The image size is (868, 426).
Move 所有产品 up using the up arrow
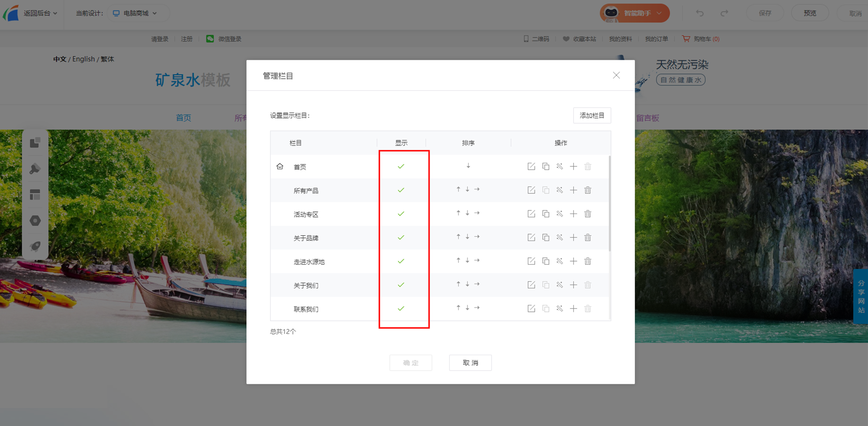(x=458, y=189)
